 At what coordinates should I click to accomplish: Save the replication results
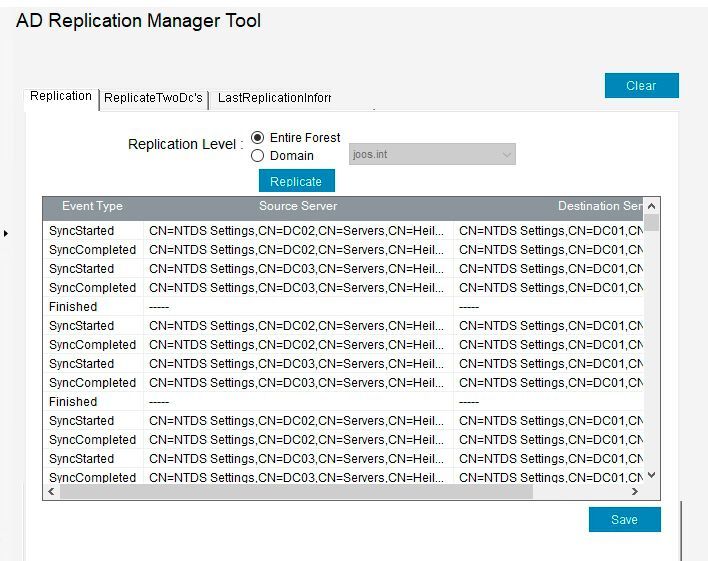point(624,519)
